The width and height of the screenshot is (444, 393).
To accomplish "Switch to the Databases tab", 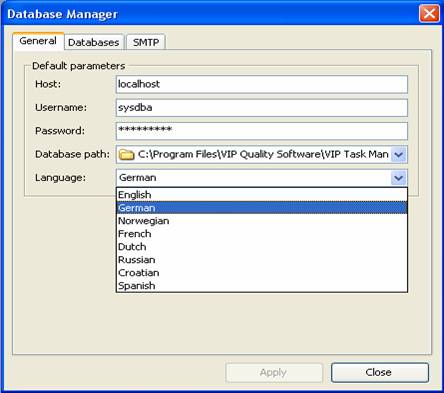I will (x=94, y=42).
